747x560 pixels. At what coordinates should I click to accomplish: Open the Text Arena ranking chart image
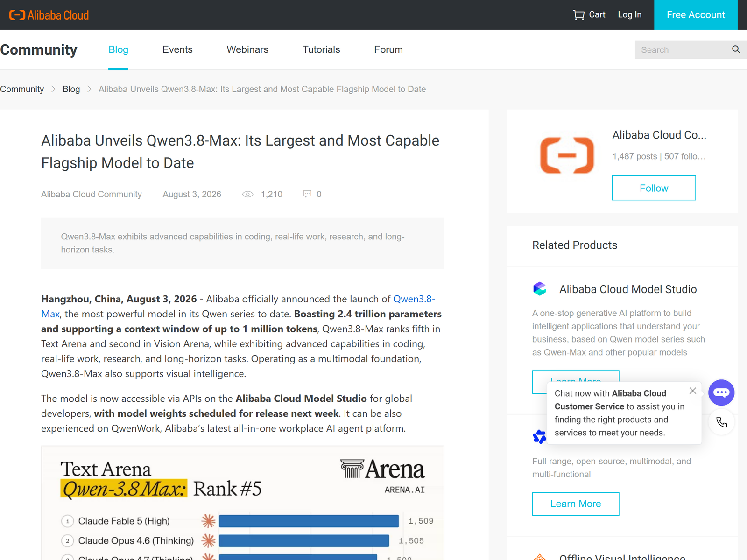click(x=243, y=503)
